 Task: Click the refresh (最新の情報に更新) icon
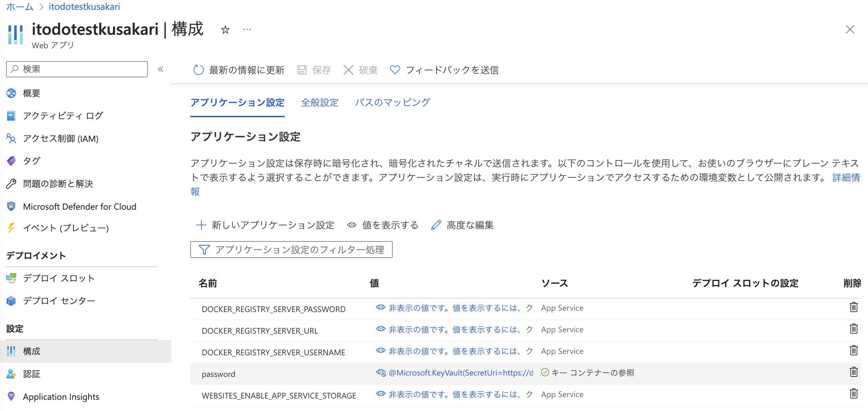198,70
